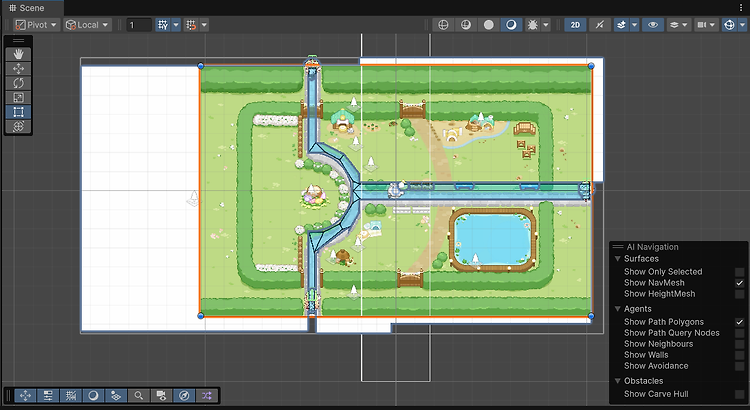Toggle hidden objects visibility eye
The height and width of the screenshot is (410, 750).
click(653, 25)
